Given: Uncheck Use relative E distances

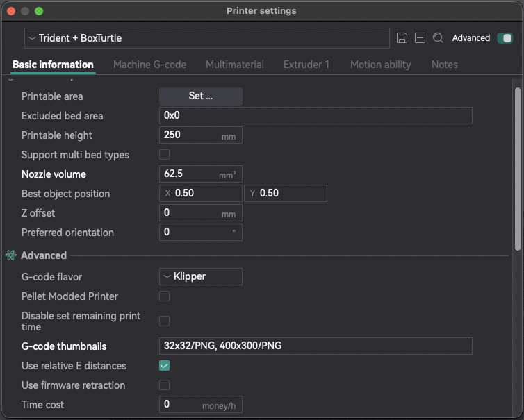Looking at the screenshot, I should [164, 366].
